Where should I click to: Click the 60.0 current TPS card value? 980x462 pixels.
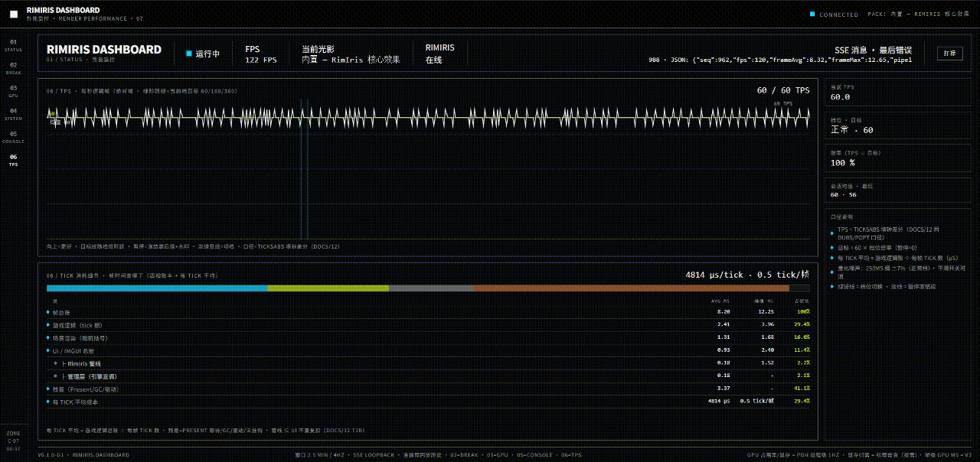click(x=841, y=97)
